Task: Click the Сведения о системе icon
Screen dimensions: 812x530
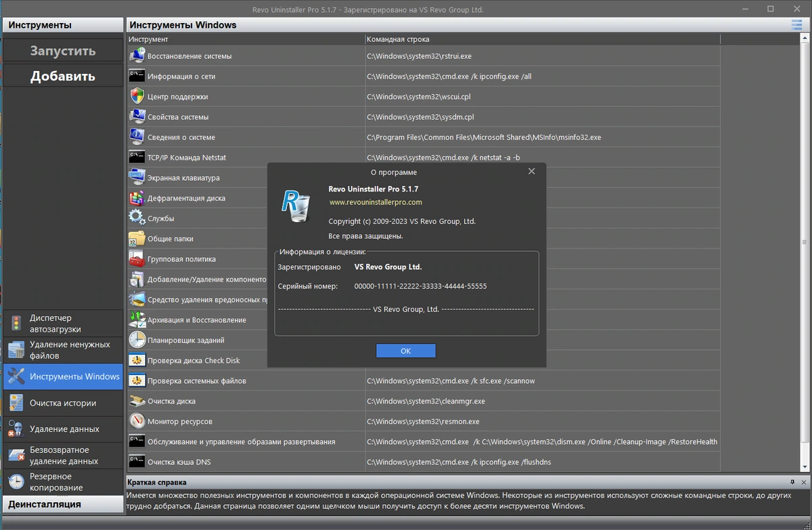Action: pos(137,137)
